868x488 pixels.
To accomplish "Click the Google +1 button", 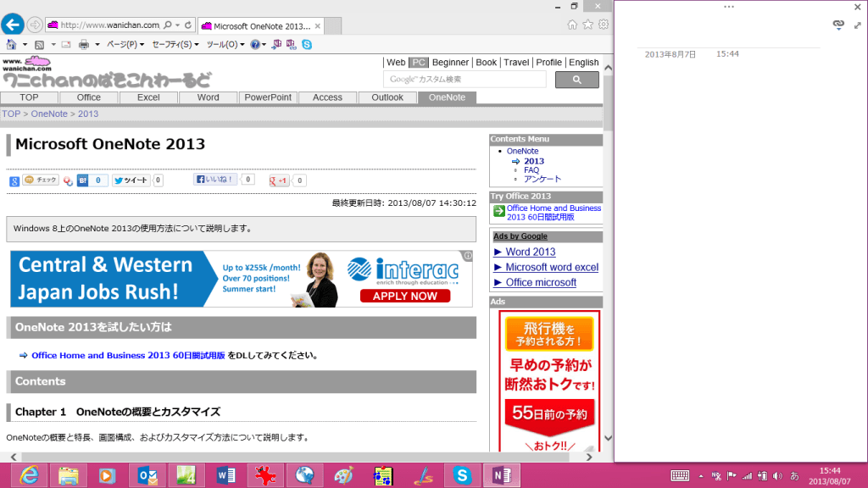I will [x=279, y=180].
